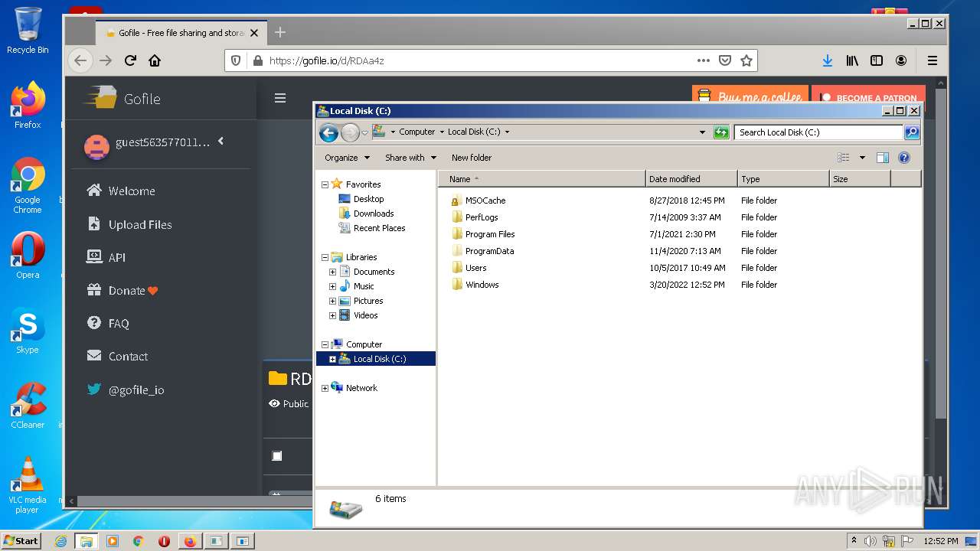Change the view with the Explorer view icon
Screen dimensions: 980x551
(x=843, y=158)
